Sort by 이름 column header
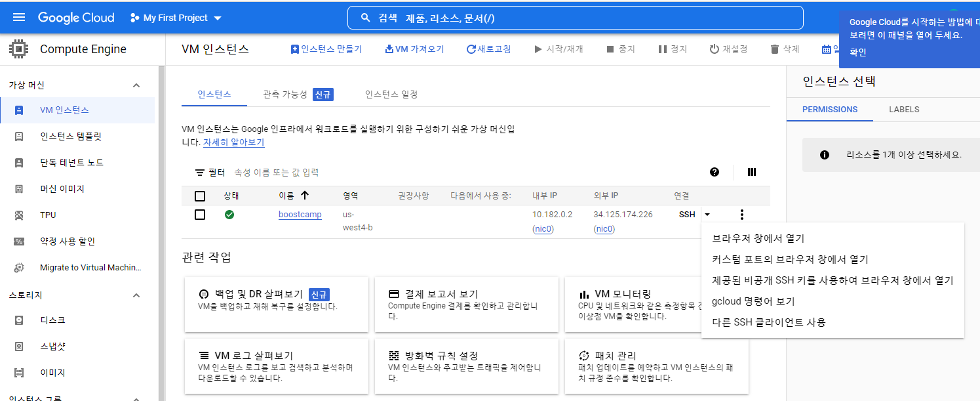980x401 pixels. coord(294,196)
